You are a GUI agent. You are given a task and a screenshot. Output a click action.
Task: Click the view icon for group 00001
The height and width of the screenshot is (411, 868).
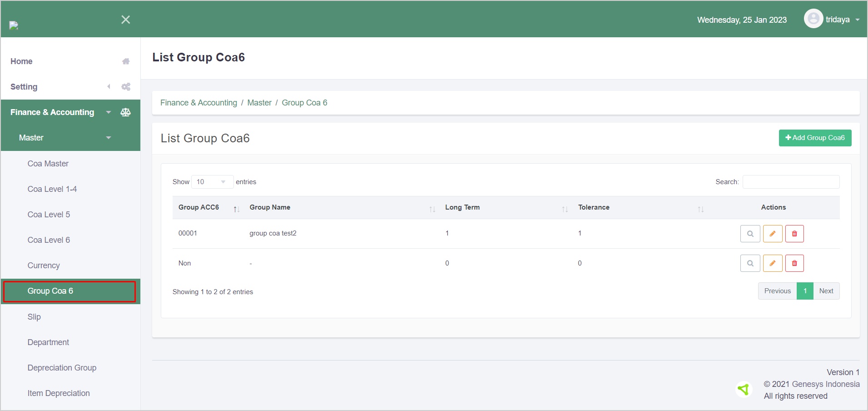click(x=750, y=234)
